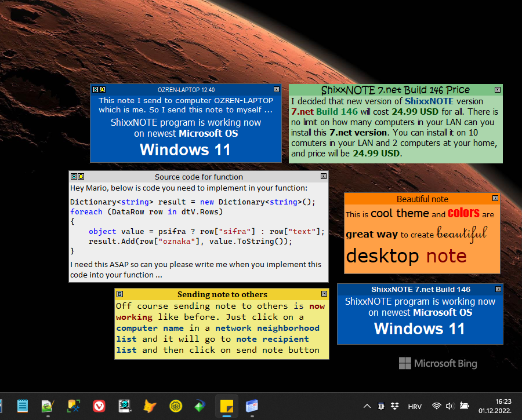Click the Dropbox icon in the system tray
This screenshot has width=522, height=420.
395,406
